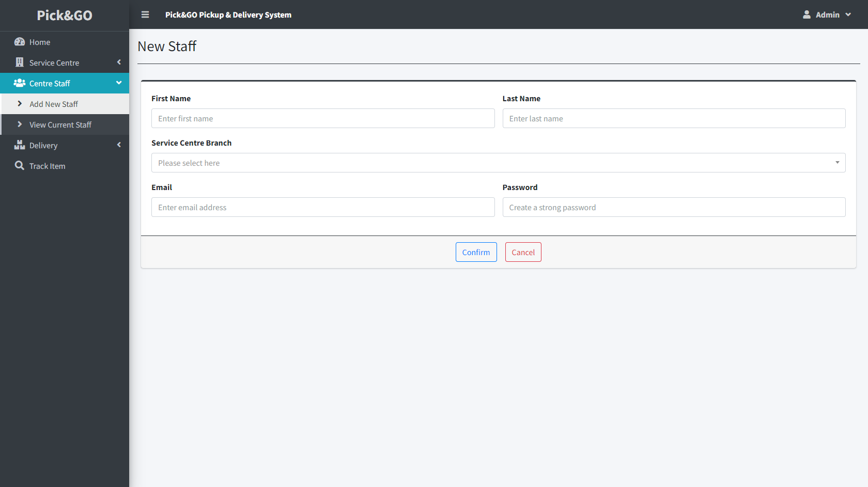Open the Service Centre menu item

click(65, 62)
